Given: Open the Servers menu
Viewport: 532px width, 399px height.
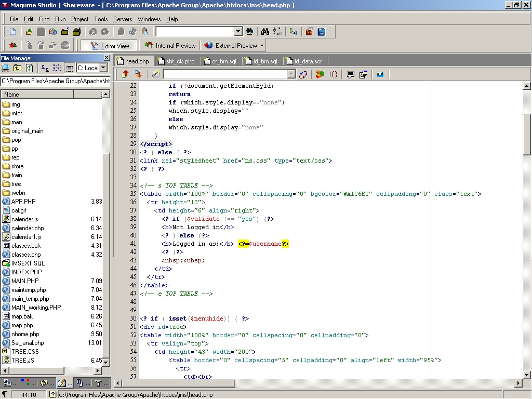Looking at the screenshot, I should click(x=123, y=19).
